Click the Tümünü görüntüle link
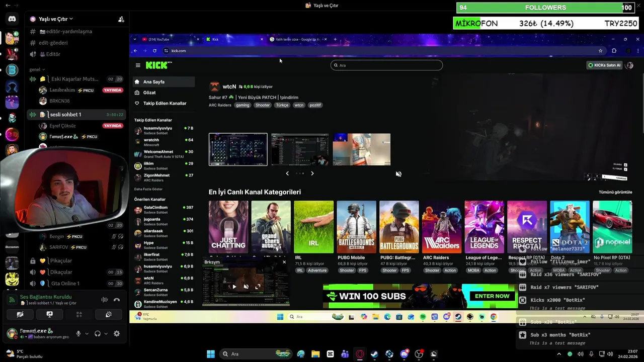Image resolution: width=644 pixels, height=362 pixels. 615,192
